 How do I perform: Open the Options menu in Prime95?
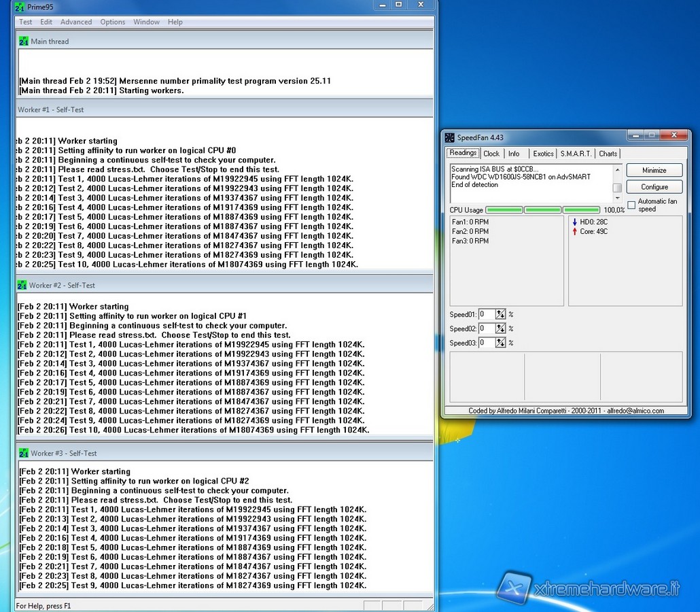pyautogui.click(x=113, y=22)
